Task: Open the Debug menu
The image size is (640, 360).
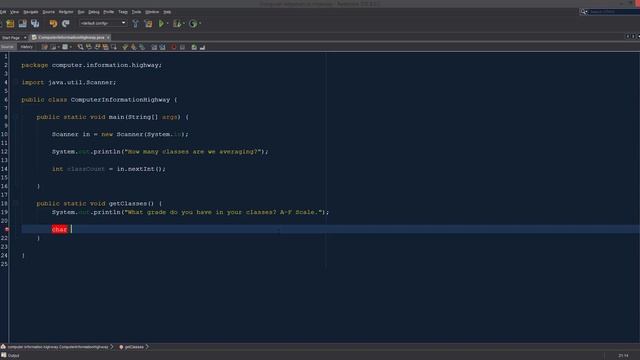Action: coord(94,12)
